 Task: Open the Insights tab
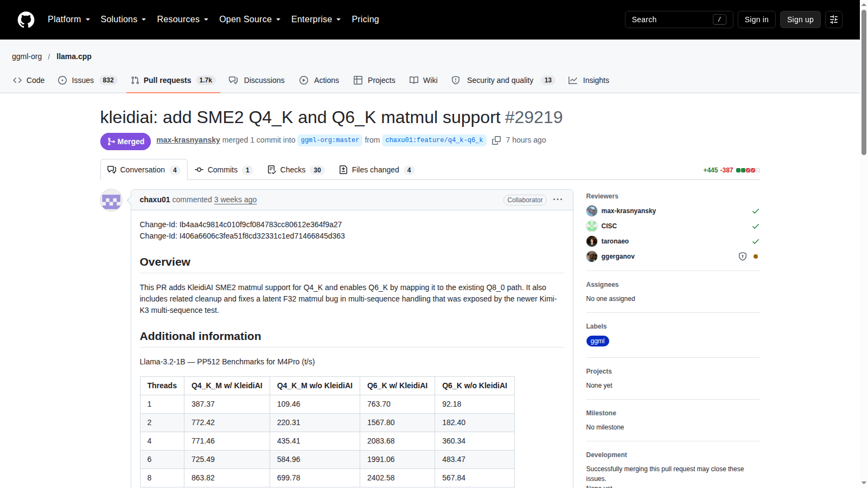coord(589,80)
